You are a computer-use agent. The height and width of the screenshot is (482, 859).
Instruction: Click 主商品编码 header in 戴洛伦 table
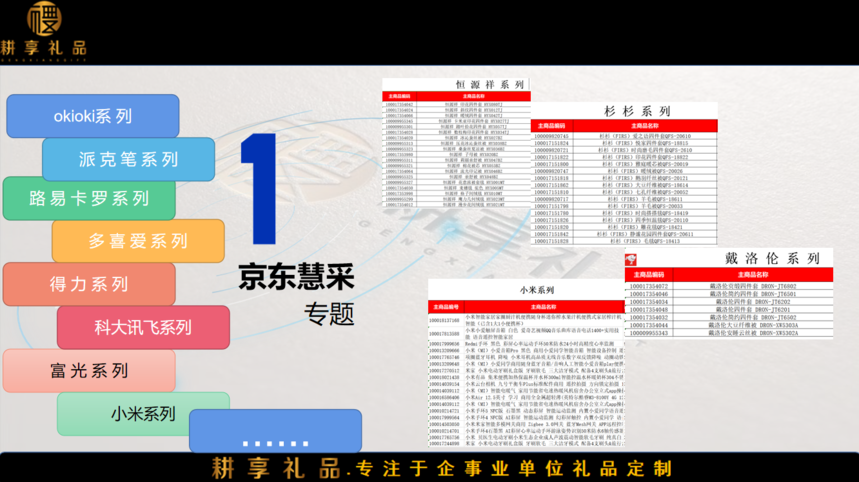(x=649, y=274)
